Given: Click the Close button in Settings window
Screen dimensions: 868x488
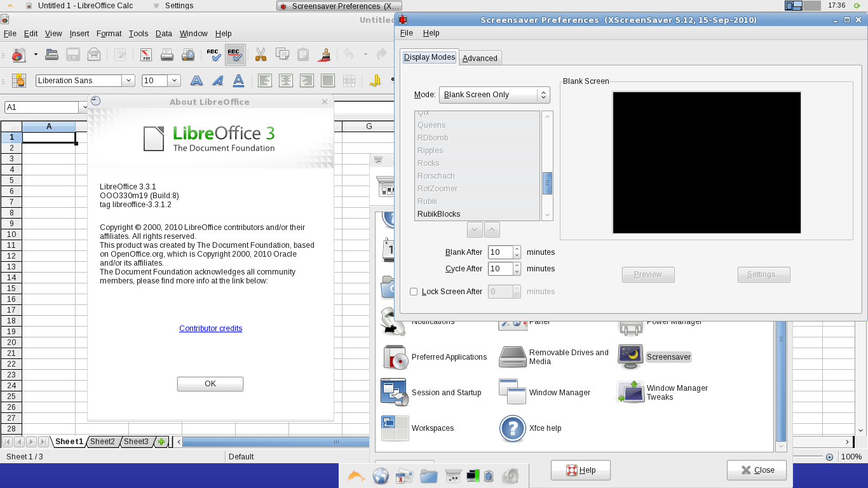Looking at the screenshot, I should tap(757, 470).
